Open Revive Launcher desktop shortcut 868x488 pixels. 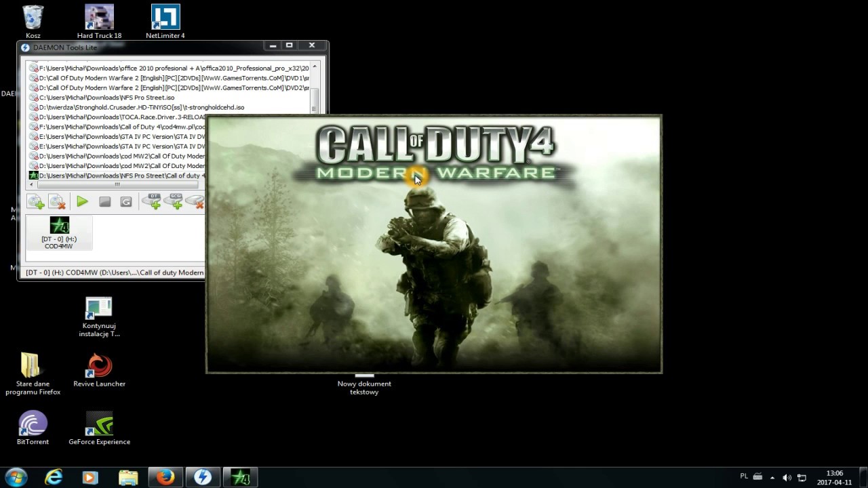tap(99, 371)
